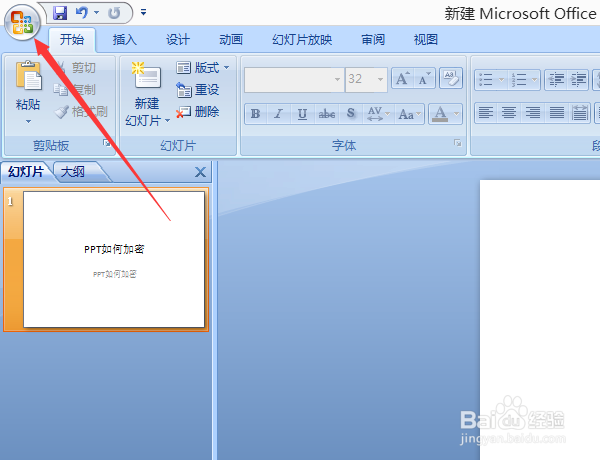Increase list indent level
600x460 pixels.
(x=578, y=80)
